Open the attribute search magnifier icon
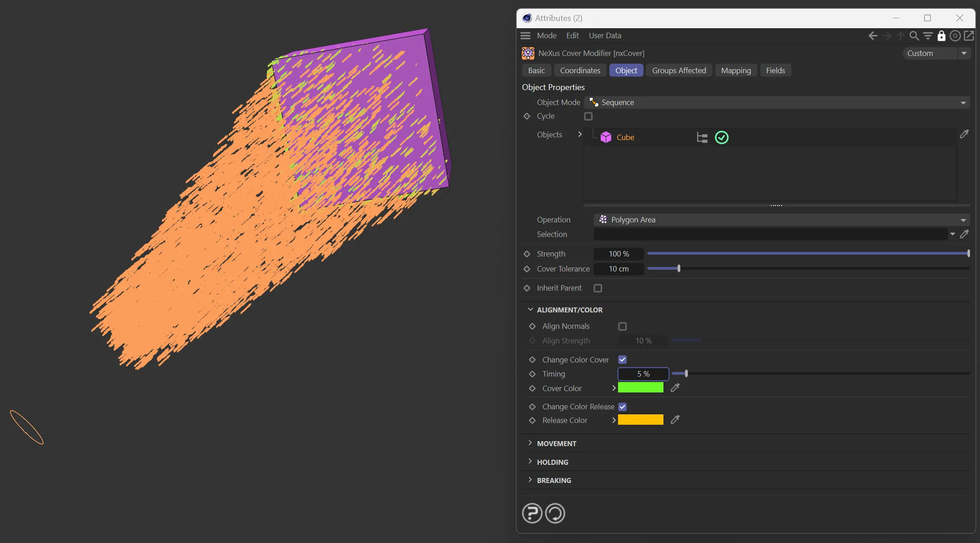This screenshot has height=543, width=980. click(914, 35)
